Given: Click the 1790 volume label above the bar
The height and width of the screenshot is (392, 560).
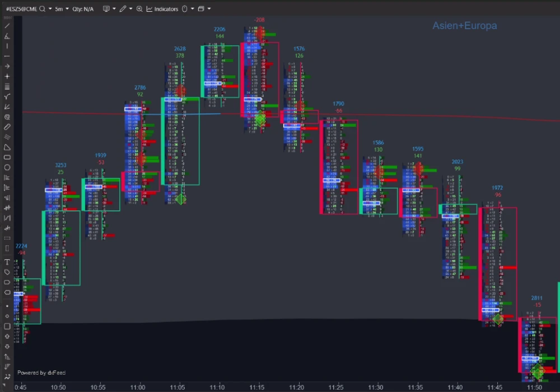Looking at the screenshot, I should (339, 104).
